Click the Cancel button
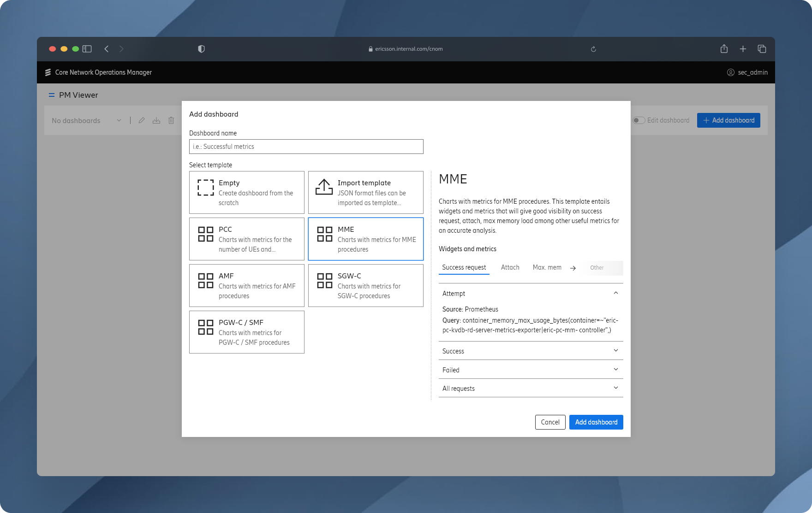Viewport: 812px width, 513px height. tap(550, 422)
